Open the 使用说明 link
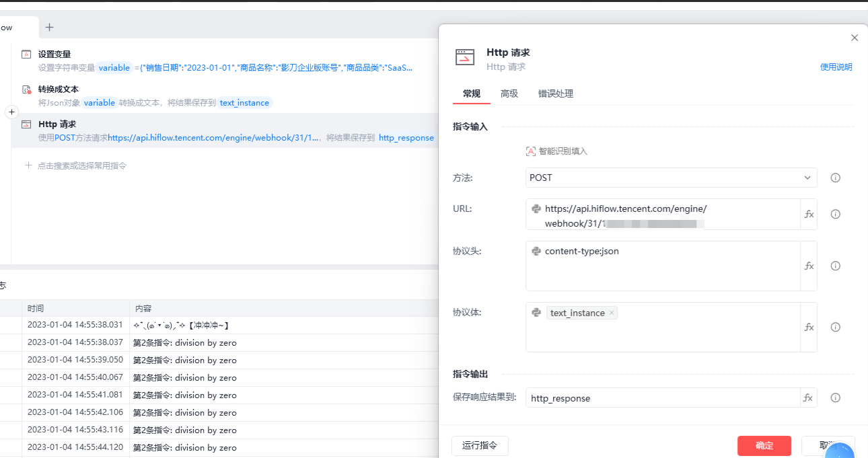This screenshot has height=458, width=868. [x=836, y=67]
